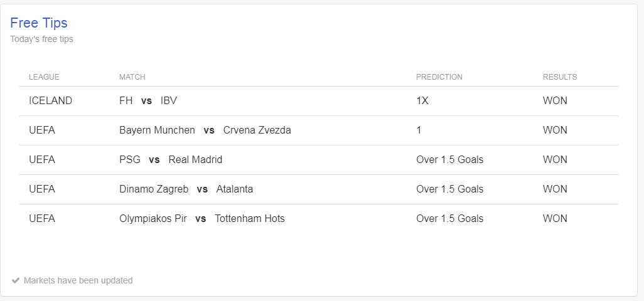Select the PSG vs Real Madrid row
The width and height of the screenshot is (644, 301).
[x=319, y=160]
